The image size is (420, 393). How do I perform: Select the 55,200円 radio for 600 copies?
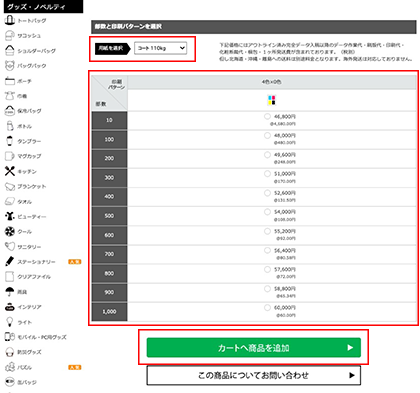(267, 231)
